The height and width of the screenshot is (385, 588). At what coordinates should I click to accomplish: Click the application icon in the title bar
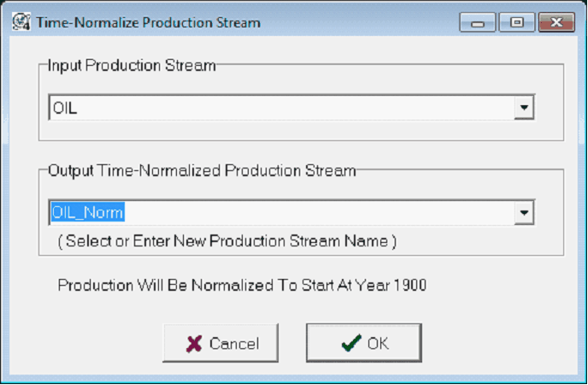[20, 22]
